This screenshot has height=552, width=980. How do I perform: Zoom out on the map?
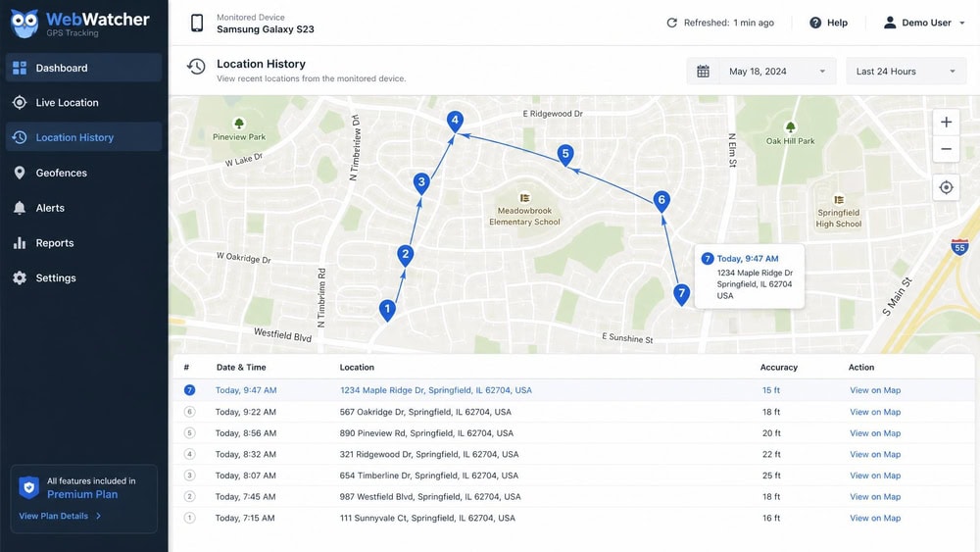947,149
